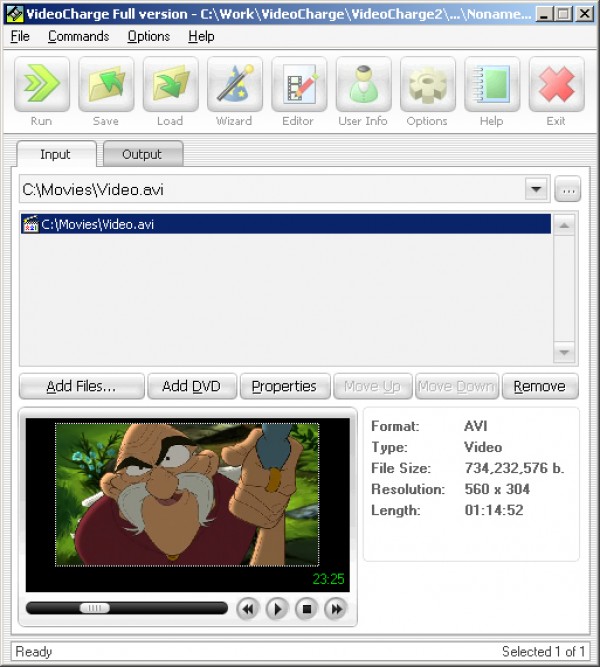Click the Load folder icon
The height and width of the screenshot is (667, 600).
170,84
